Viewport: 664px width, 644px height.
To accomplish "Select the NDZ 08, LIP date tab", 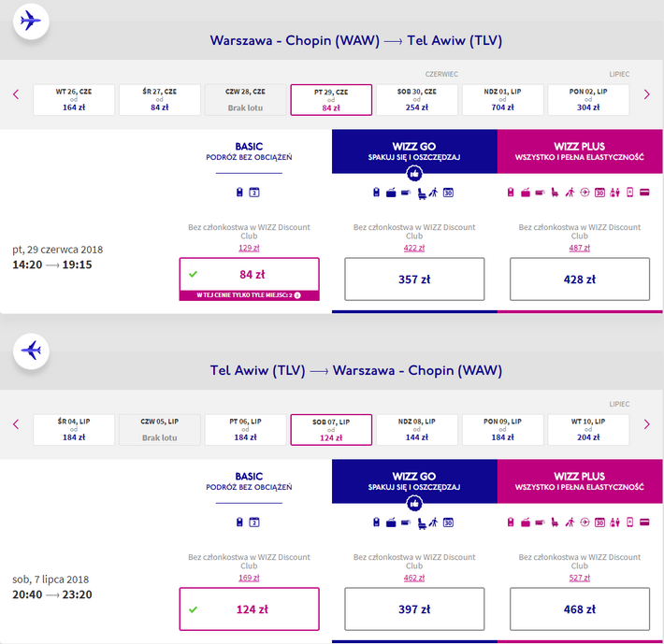I will [417, 430].
